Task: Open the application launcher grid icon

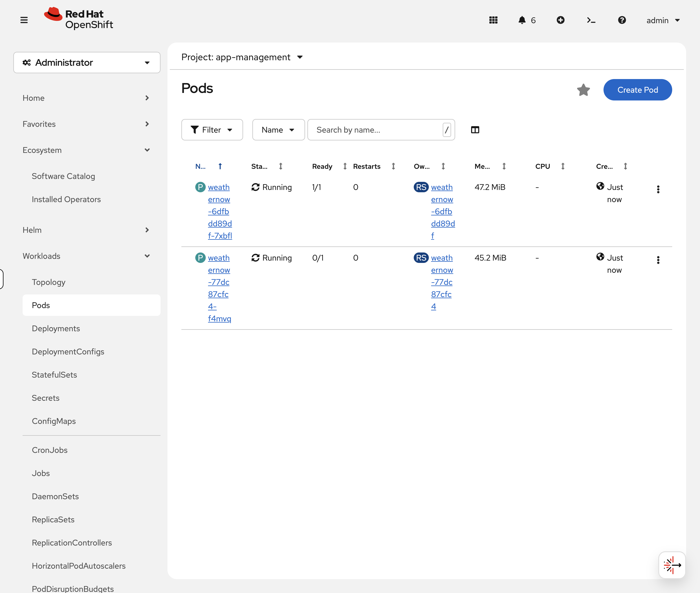Action: click(493, 20)
